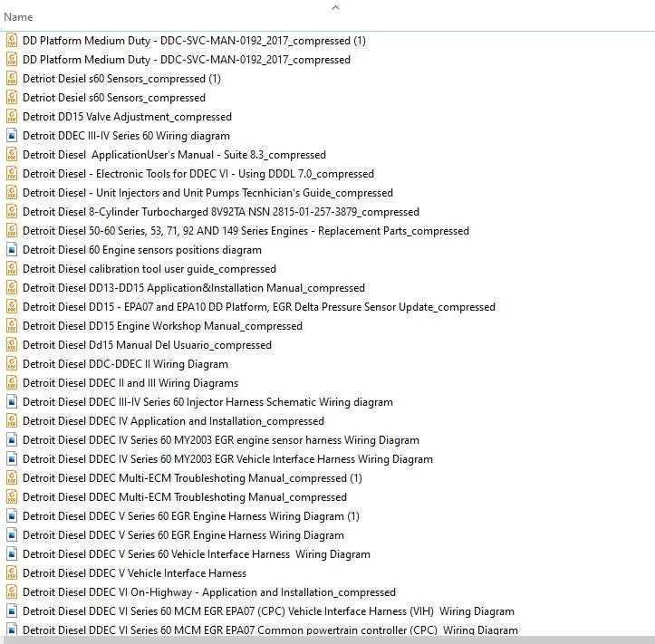Screen dimensions: 655x644
Task: Click image icon of 60 Engine sensors positions diagram
Action: 12,250
